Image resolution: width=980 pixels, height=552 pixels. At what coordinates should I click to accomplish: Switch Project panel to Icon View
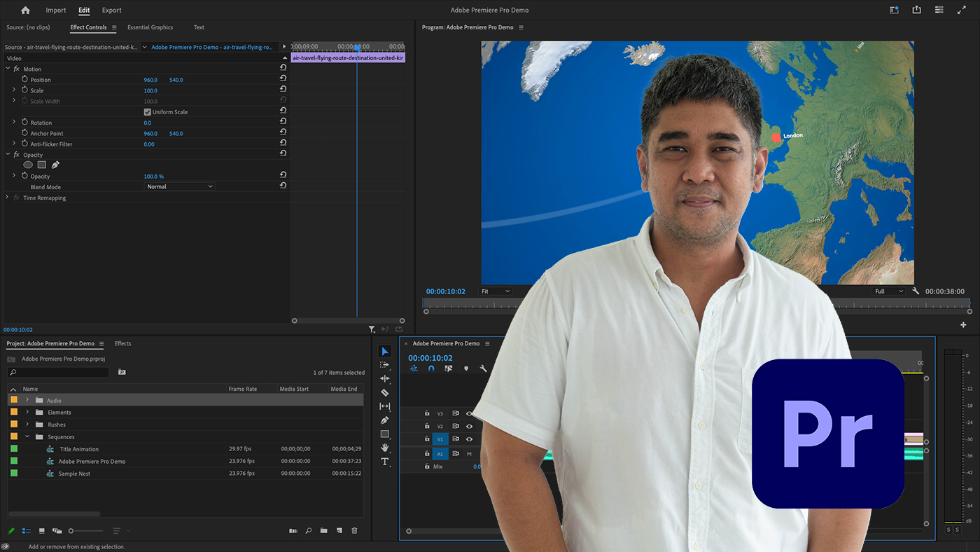[x=42, y=531]
